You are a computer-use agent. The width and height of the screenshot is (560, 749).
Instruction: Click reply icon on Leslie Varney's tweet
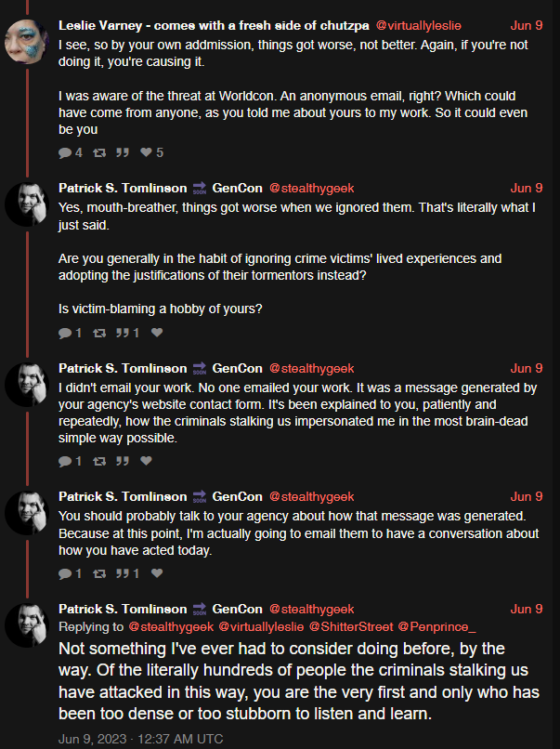pyautogui.click(x=65, y=152)
